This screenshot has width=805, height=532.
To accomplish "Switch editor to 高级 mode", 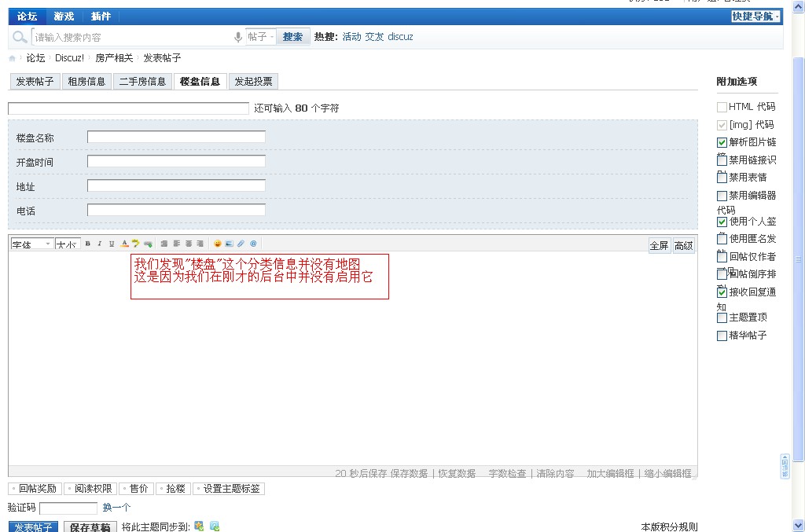I will pyautogui.click(x=684, y=246).
